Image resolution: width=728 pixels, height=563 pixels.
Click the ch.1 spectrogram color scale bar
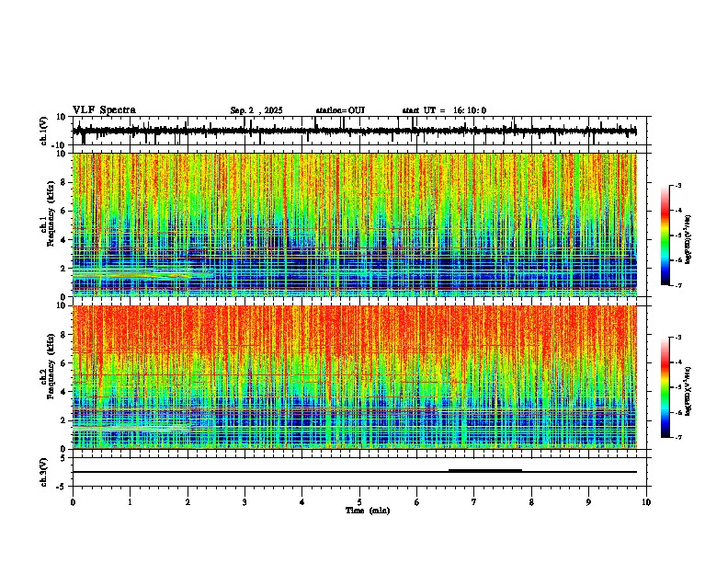(x=665, y=236)
